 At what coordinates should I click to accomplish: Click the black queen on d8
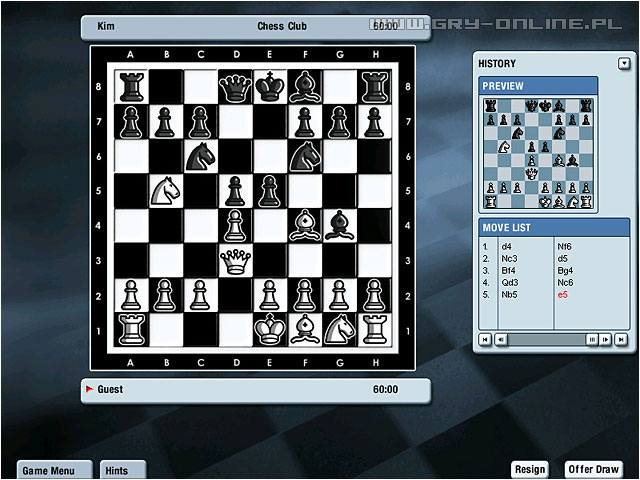(x=235, y=87)
